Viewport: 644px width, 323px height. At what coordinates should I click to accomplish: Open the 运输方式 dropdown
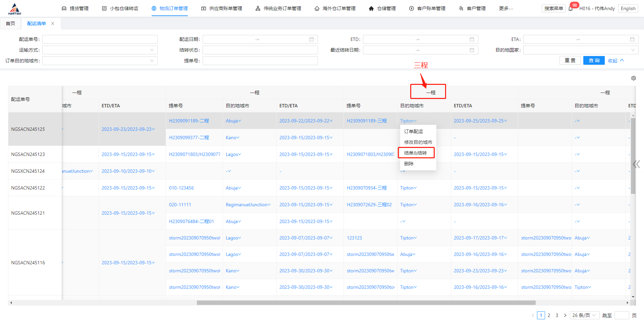point(100,50)
